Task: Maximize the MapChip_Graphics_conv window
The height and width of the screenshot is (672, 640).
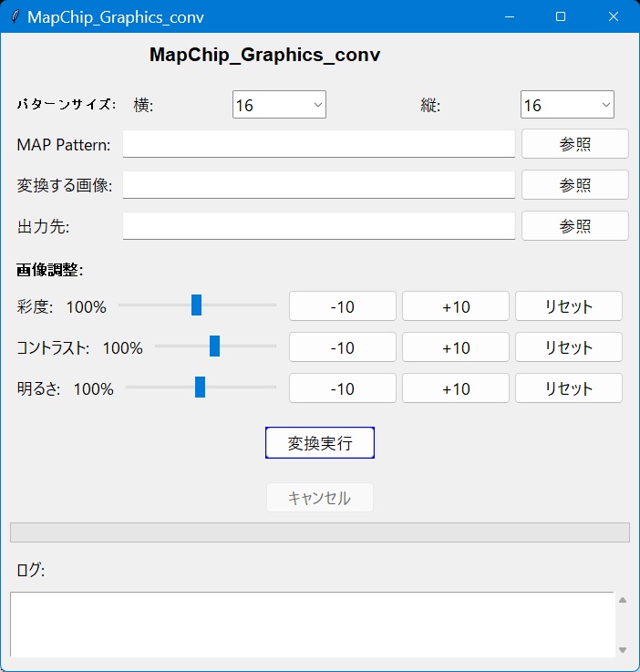Action: pyautogui.click(x=561, y=16)
